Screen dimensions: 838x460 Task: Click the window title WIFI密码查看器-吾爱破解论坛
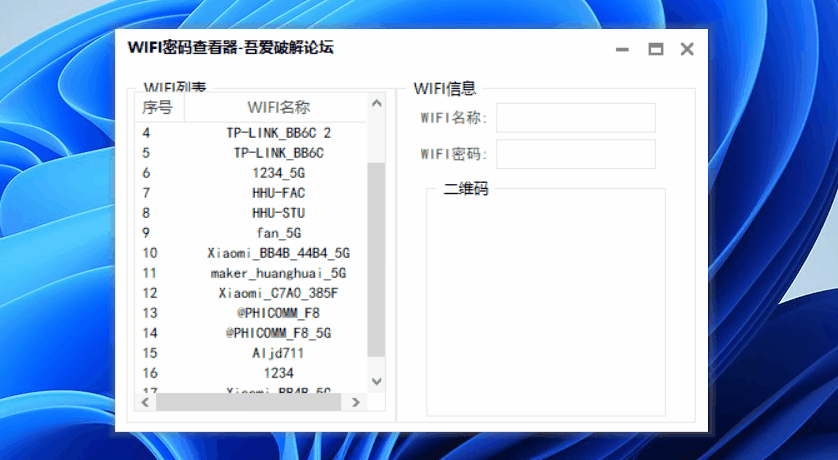(230, 48)
